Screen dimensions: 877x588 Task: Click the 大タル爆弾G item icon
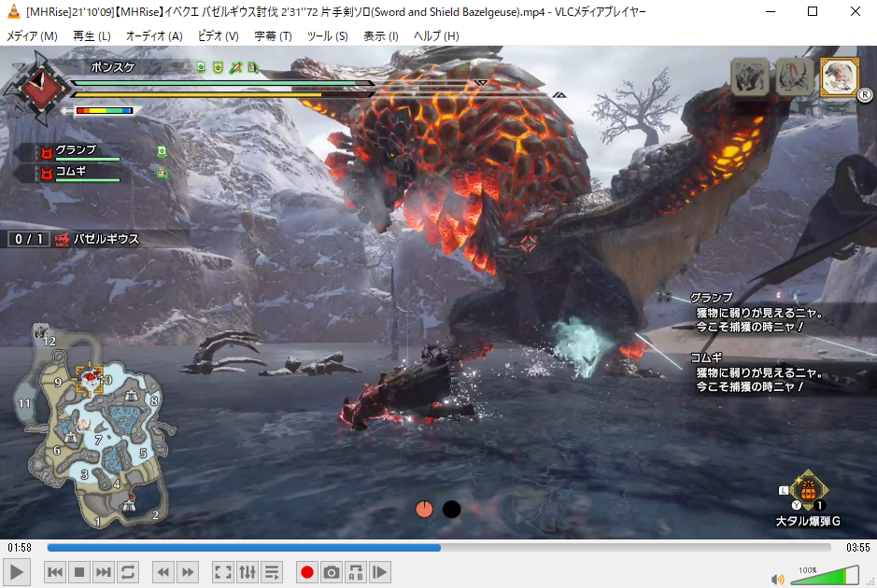tap(808, 491)
